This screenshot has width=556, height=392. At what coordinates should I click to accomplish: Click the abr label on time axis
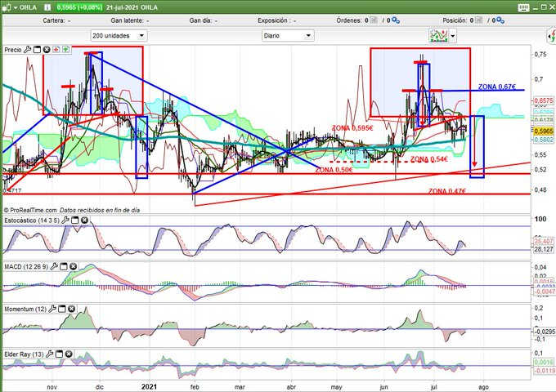click(x=291, y=387)
